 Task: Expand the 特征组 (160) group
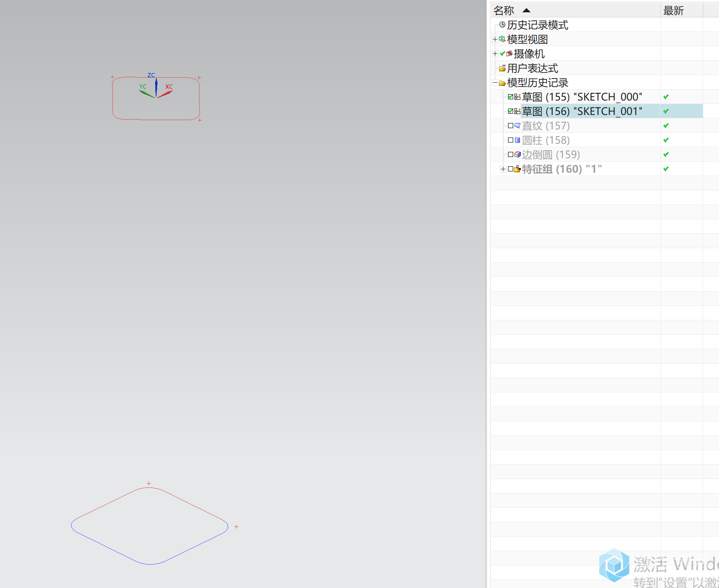pyautogui.click(x=503, y=169)
